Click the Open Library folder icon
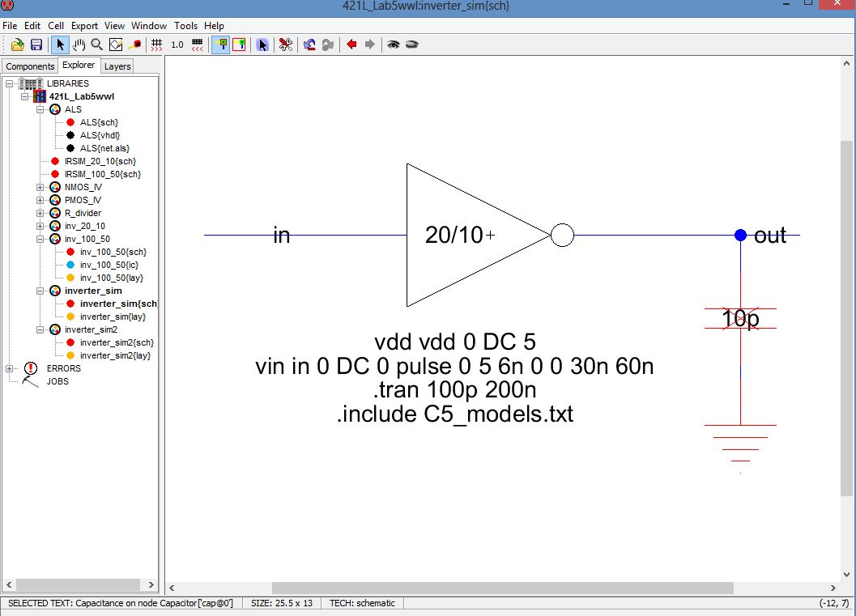Screen dimensions: 856x616 [18, 45]
